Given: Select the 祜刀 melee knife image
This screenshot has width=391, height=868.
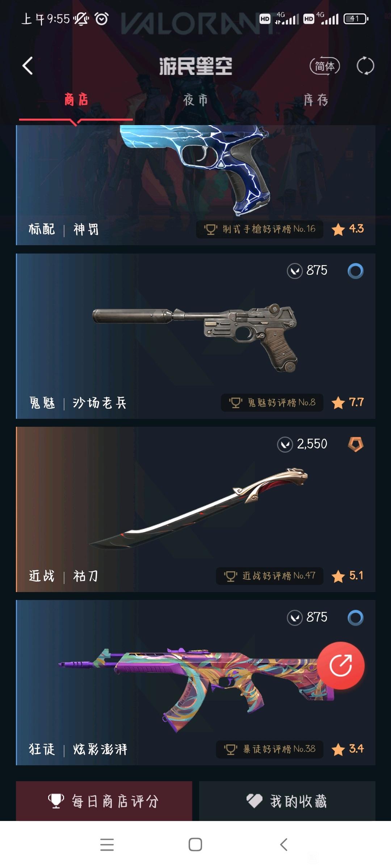Looking at the screenshot, I should pyautogui.click(x=198, y=508).
